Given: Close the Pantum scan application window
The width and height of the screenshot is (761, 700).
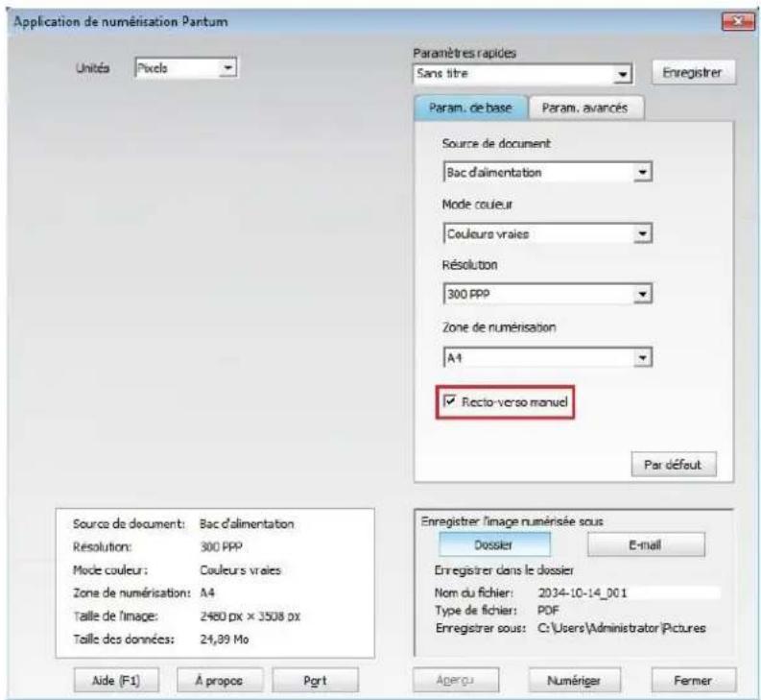Looking at the screenshot, I should 738,22.
